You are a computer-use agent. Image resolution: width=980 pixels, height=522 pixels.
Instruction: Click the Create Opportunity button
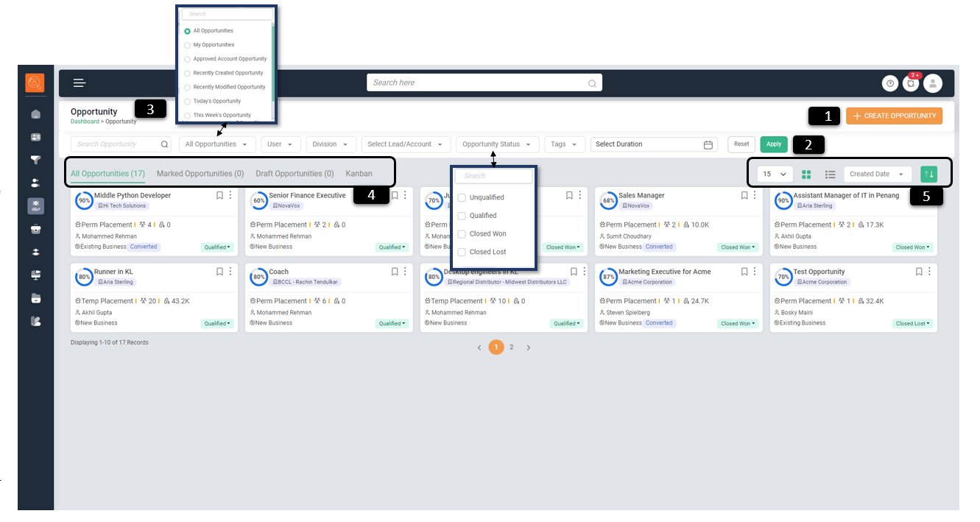[x=894, y=116]
